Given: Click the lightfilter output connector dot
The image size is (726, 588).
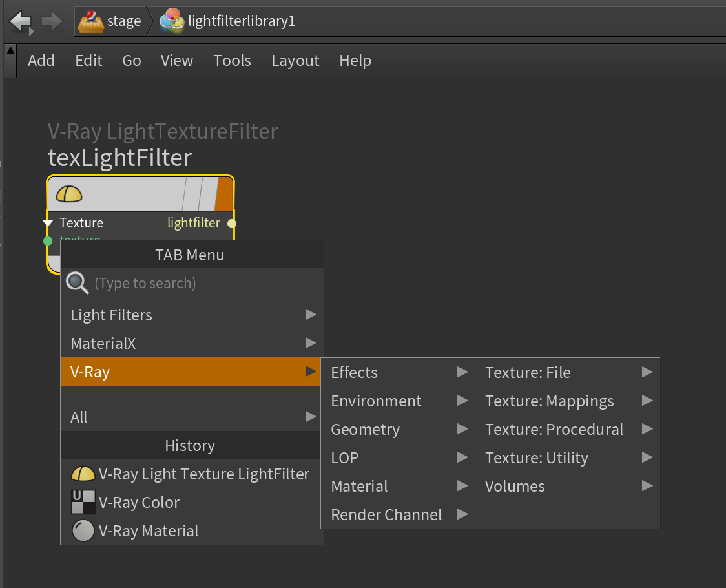Looking at the screenshot, I should [x=232, y=224].
